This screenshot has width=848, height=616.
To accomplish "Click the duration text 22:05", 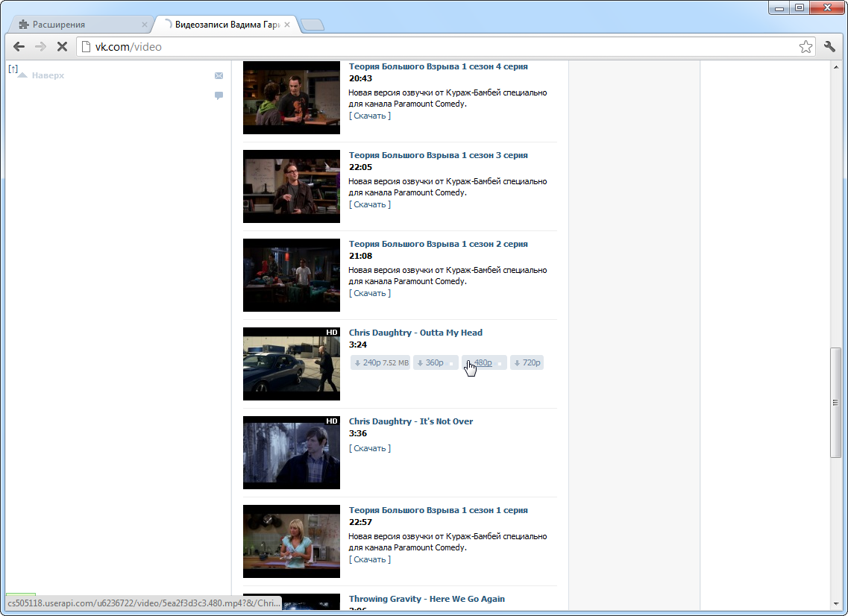I will point(360,167).
